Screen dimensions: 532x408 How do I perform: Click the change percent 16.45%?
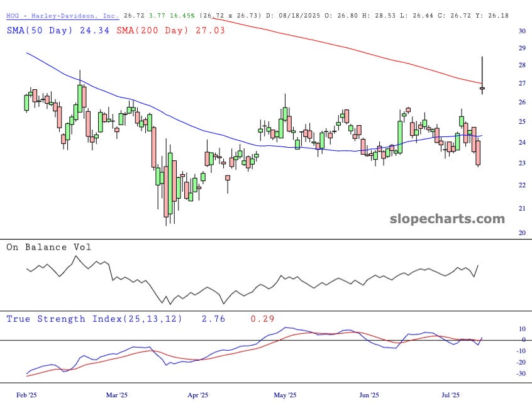click(x=182, y=16)
